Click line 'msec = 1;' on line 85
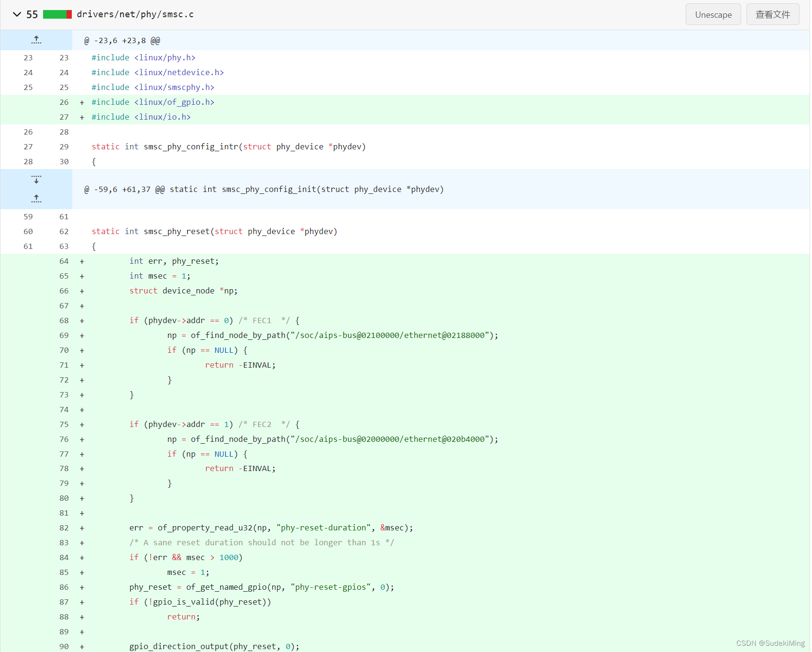The image size is (812, 652). pos(188,572)
